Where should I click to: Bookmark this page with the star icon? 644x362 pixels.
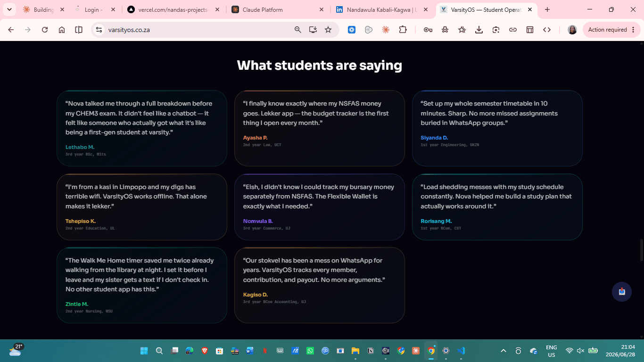point(328,30)
